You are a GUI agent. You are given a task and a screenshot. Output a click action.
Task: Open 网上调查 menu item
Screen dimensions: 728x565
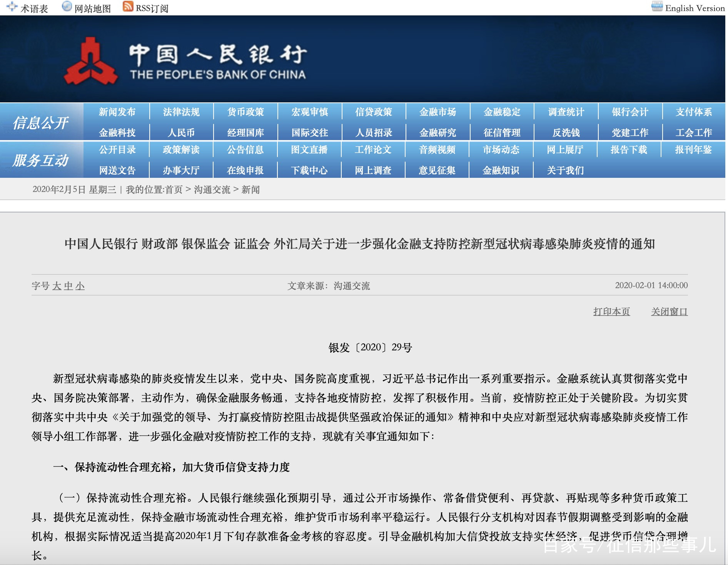pyautogui.click(x=373, y=171)
